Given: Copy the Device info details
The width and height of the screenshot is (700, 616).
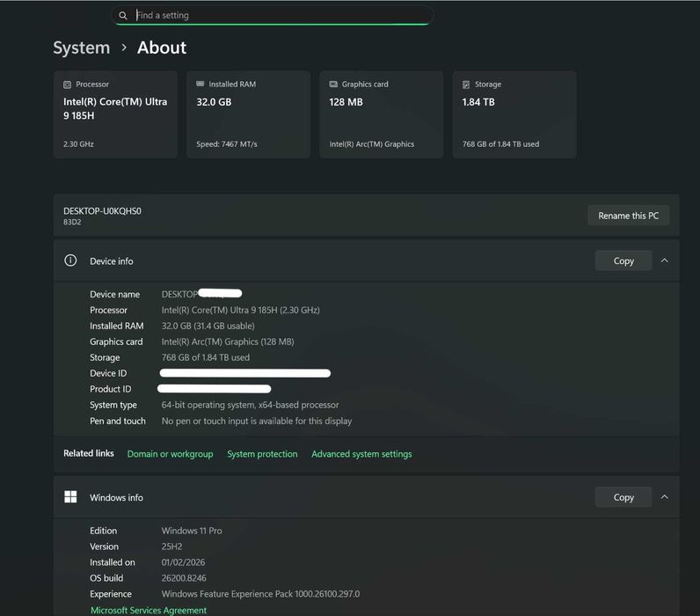Looking at the screenshot, I should point(623,260).
